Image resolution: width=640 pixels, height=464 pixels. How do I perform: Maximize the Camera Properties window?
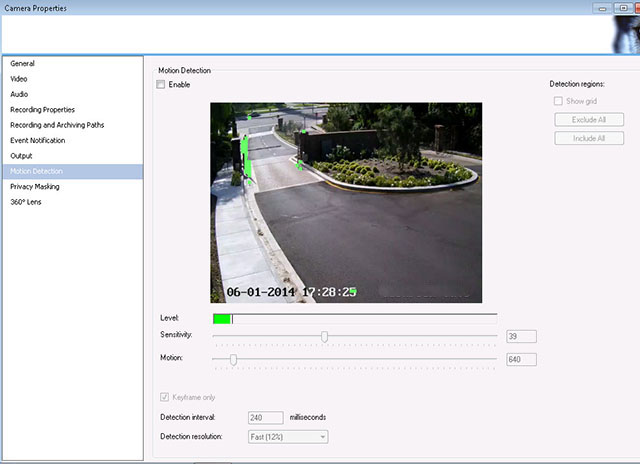click(x=622, y=7)
